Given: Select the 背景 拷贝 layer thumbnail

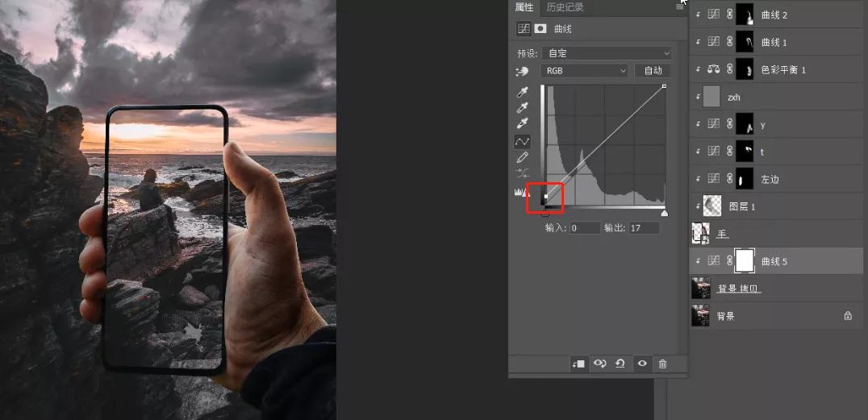Looking at the screenshot, I should [701, 289].
